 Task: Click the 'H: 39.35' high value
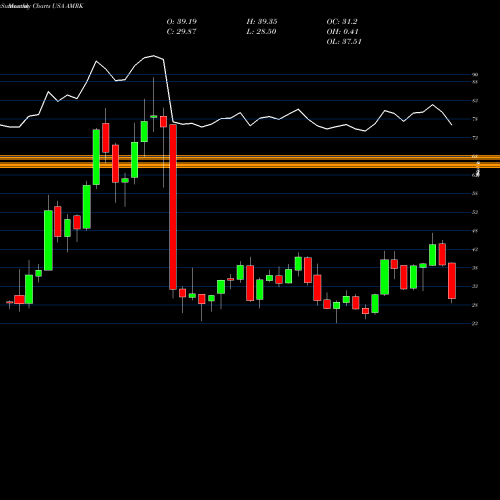(x=262, y=22)
